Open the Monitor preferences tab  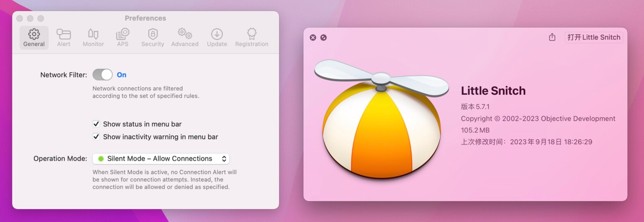(x=93, y=38)
